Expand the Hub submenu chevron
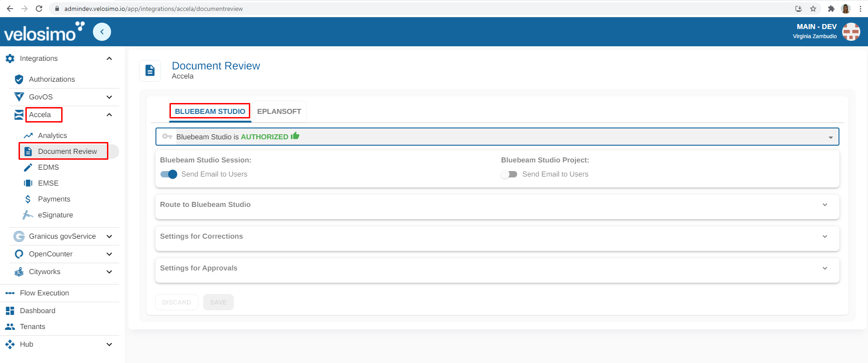868x363 pixels. click(x=109, y=344)
